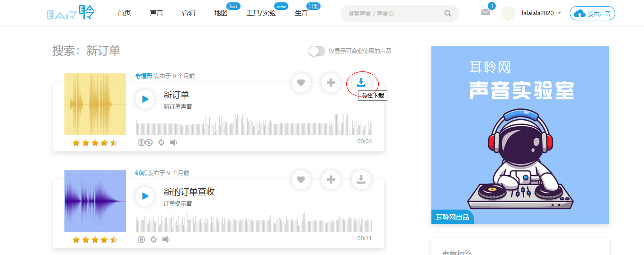Add 新的订单查收 to collection with plus icon

pos(331,180)
